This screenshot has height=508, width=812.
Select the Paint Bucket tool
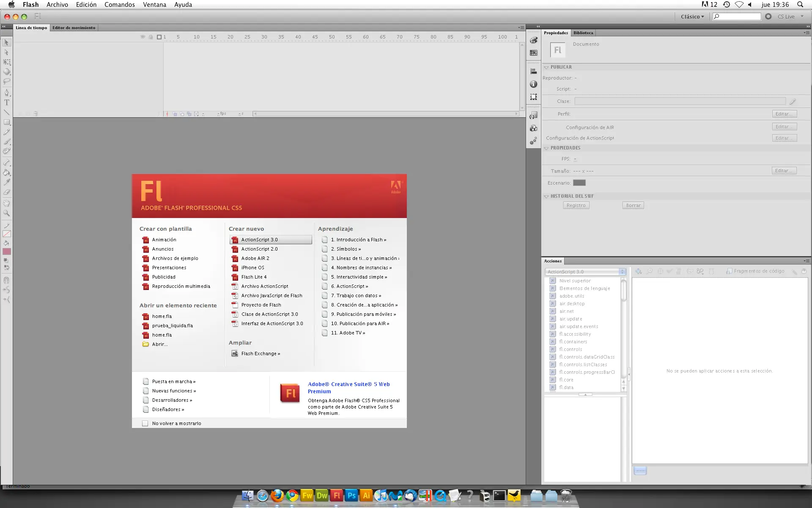[6, 172]
